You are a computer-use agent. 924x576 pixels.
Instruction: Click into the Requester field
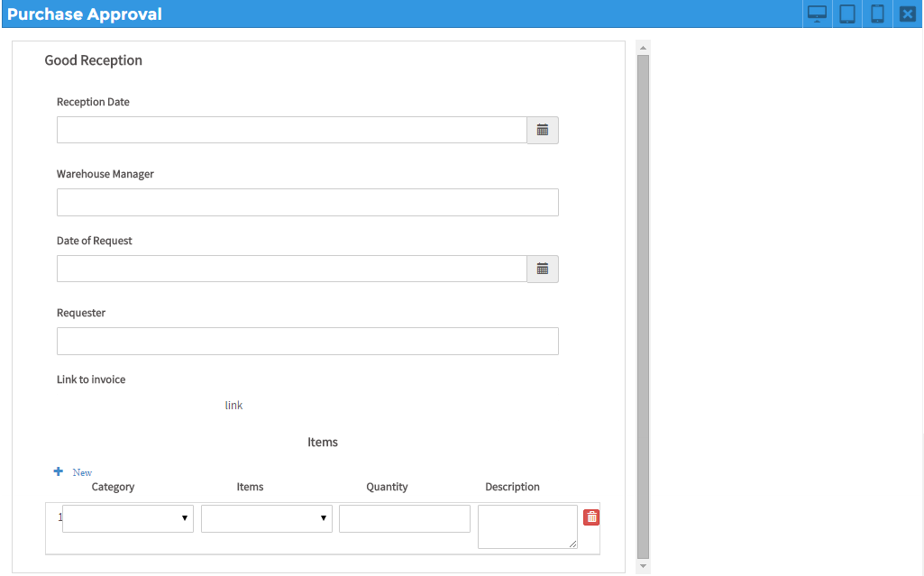(x=307, y=341)
